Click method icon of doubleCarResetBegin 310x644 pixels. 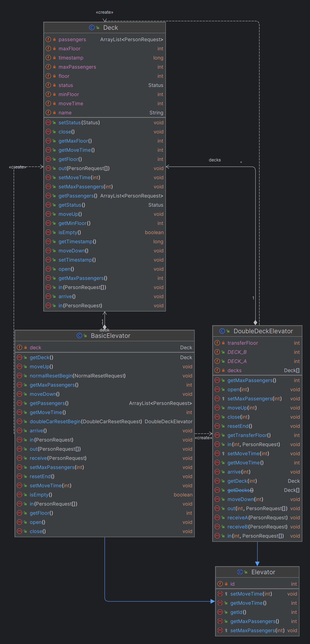pyautogui.click(x=19, y=421)
